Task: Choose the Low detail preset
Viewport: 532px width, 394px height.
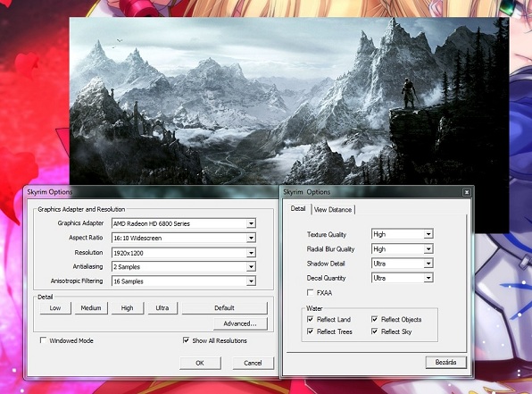Action: (55, 307)
